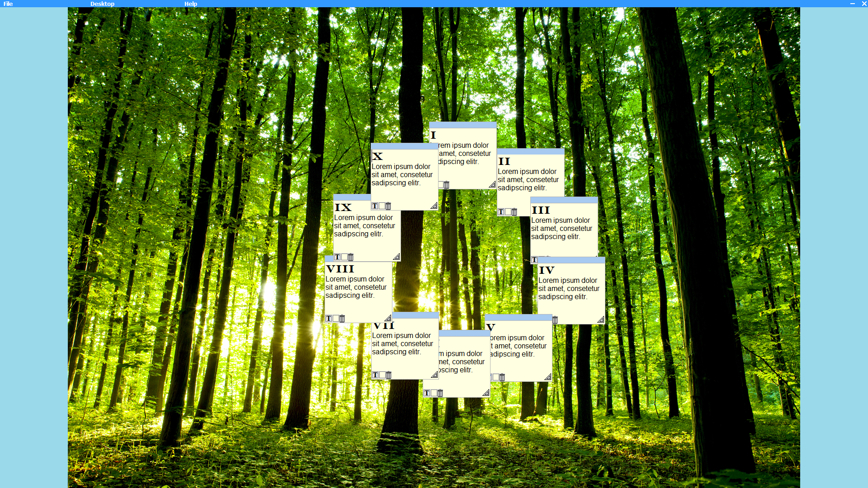Image resolution: width=868 pixels, height=488 pixels.
Task: Click the resize grip on note I
Action: click(492, 184)
